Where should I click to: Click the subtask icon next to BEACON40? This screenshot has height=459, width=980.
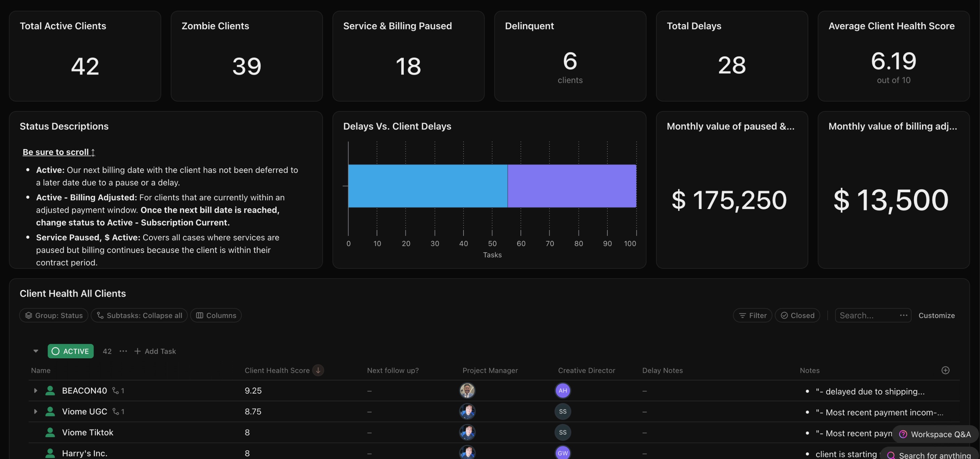pyautogui.click(x=116, y=391)
